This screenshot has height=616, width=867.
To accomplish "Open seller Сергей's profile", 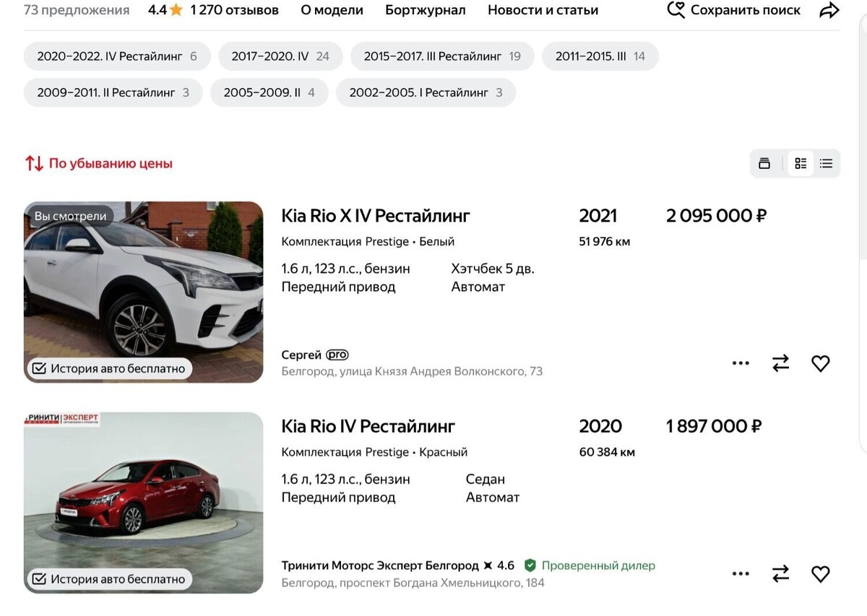I will point(301,355).
